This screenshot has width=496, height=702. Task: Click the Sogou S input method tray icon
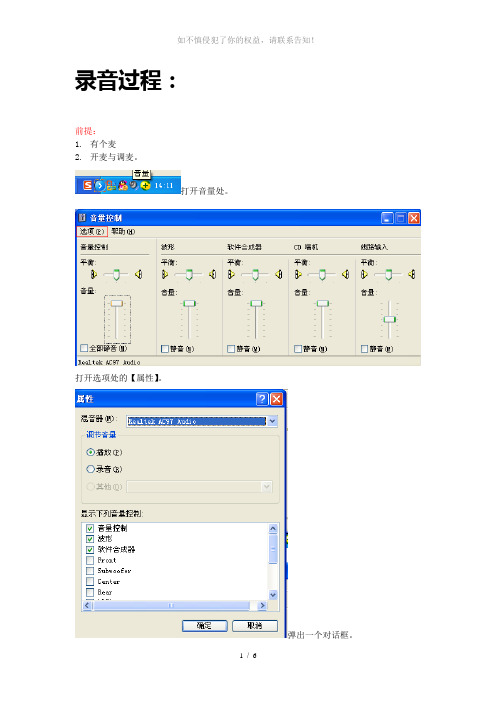[88, 185]
